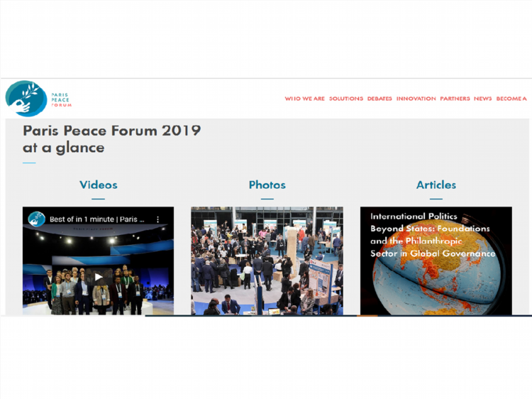Open the International Politics Beyond States article
The width and height of the screenshot is (532, 399).
pos(436,261)
